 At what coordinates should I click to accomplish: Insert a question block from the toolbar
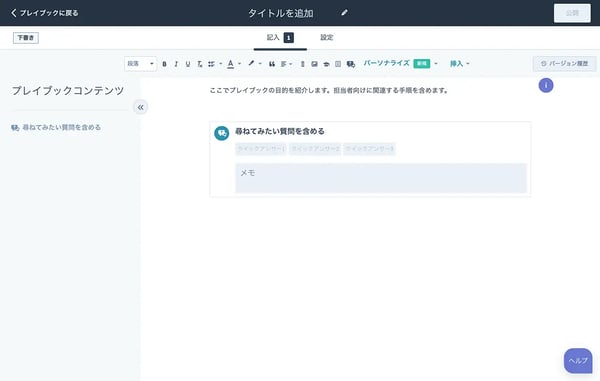[x=351, y=64]
